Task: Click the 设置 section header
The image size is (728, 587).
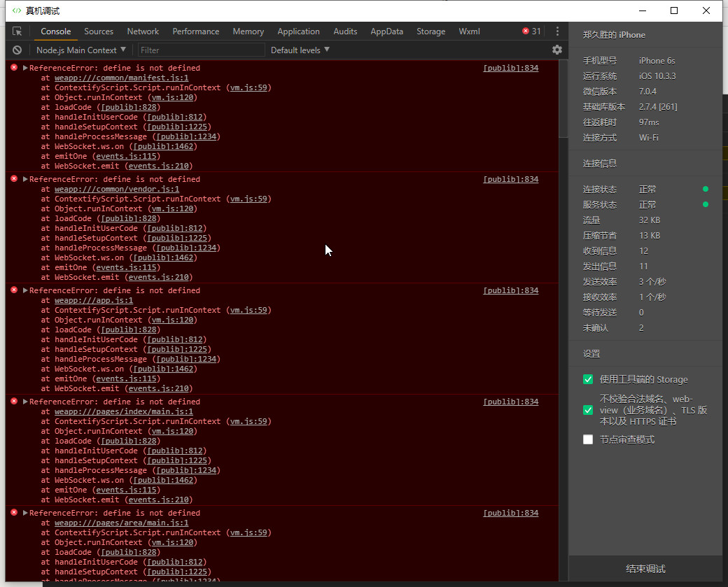Action: (x=591, y=353)
